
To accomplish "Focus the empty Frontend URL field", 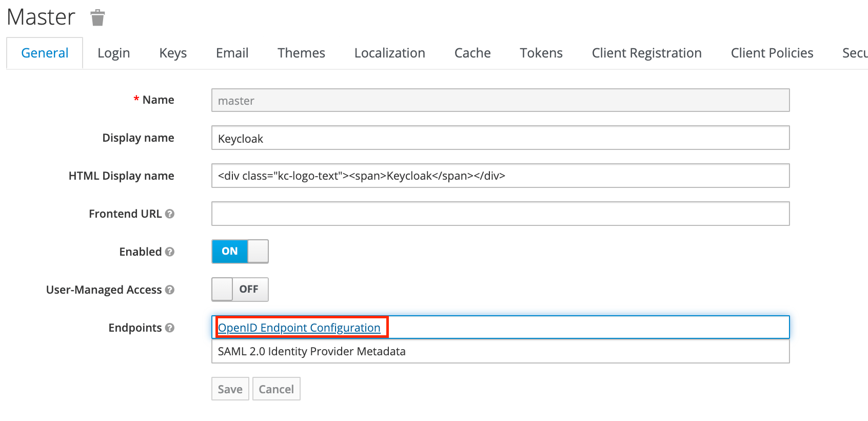I will point(500,214).
